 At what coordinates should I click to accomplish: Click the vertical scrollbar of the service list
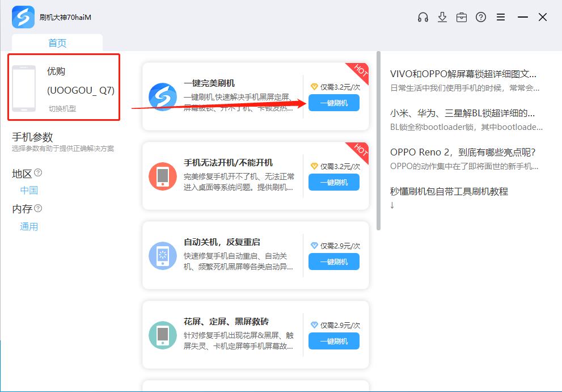(378, 141)
